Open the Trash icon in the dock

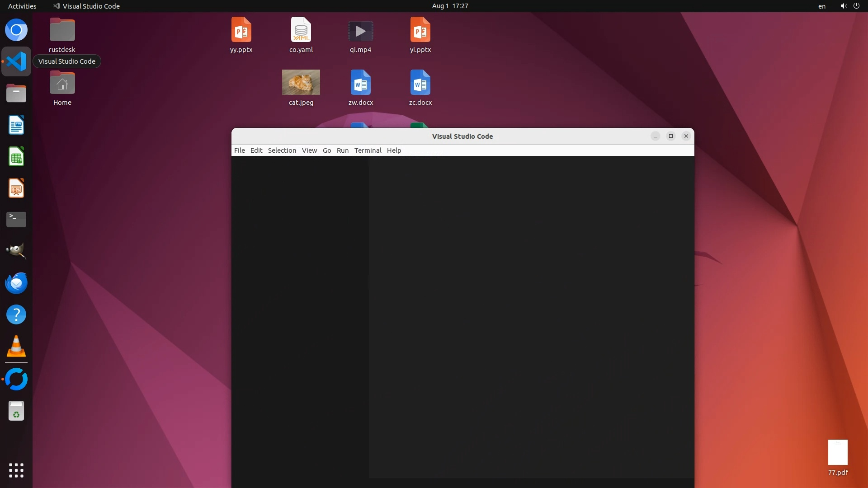coord(16,411)
